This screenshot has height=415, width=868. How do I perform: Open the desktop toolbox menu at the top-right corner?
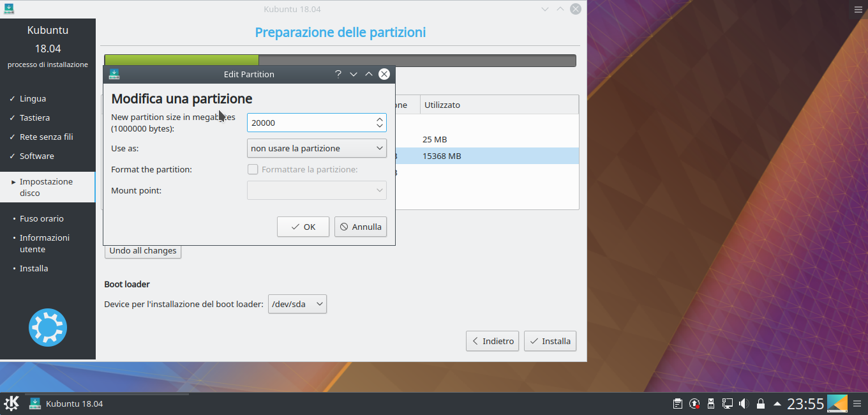click(x=858, y=9)
